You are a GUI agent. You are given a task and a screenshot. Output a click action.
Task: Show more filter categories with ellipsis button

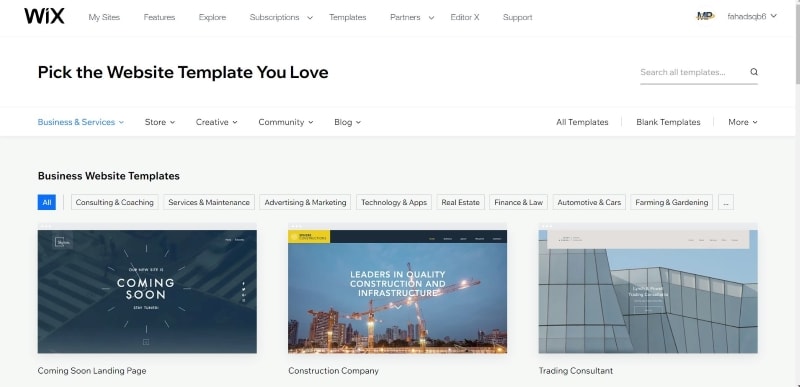click(726, 202)
